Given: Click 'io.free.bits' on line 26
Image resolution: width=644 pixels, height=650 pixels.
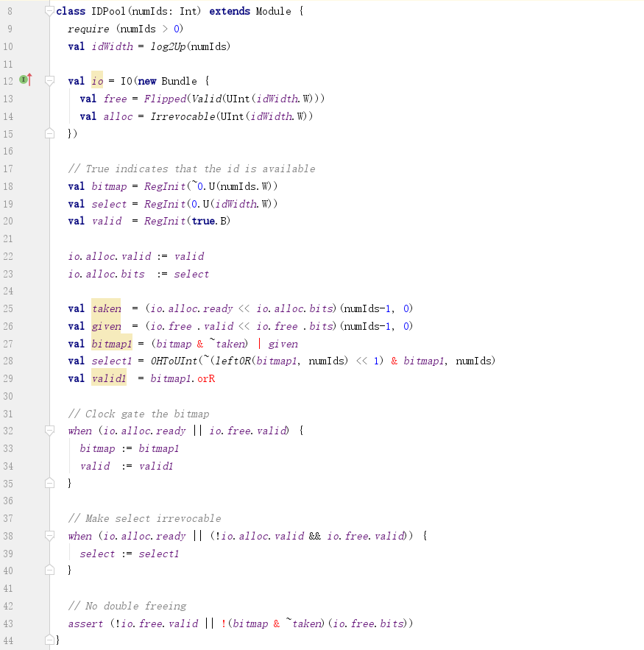Looking at the screenshot, I should pos(294,327).
